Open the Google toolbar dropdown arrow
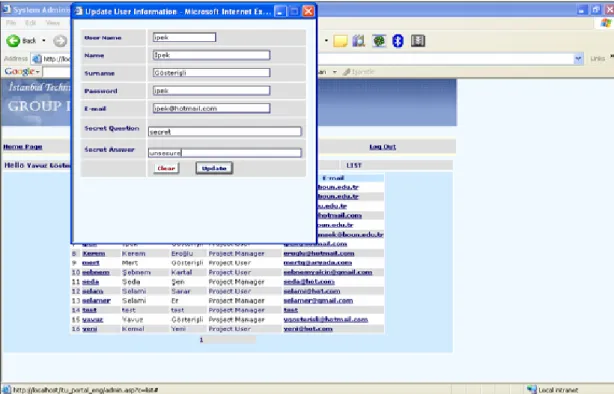The width and height of the screenshot is (614, 394). pos(38,72)
